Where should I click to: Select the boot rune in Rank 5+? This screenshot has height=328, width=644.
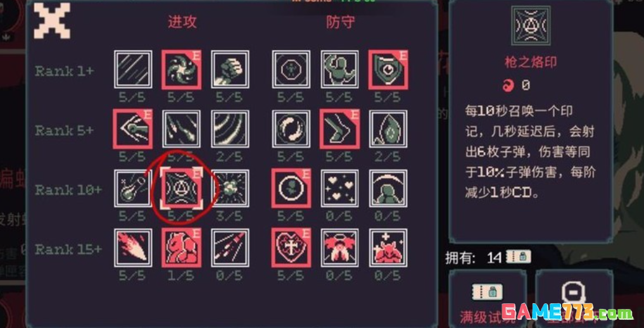click(x=339, y=129)
